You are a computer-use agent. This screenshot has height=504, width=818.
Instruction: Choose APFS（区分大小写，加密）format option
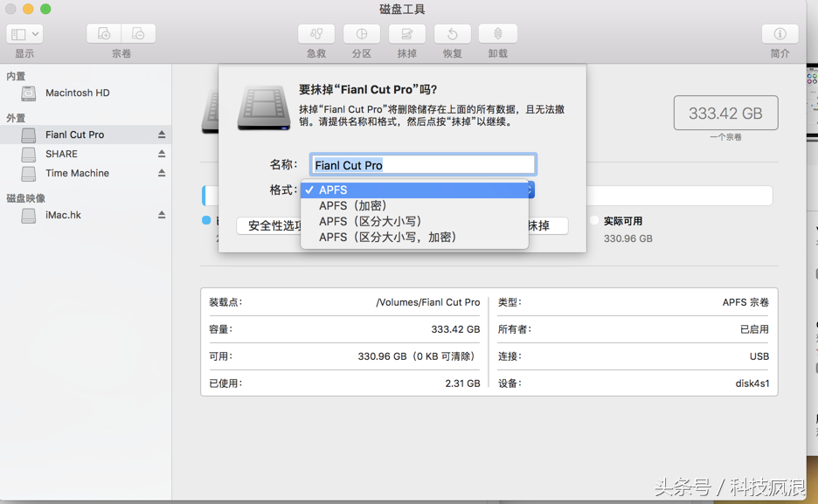(415, 237)
